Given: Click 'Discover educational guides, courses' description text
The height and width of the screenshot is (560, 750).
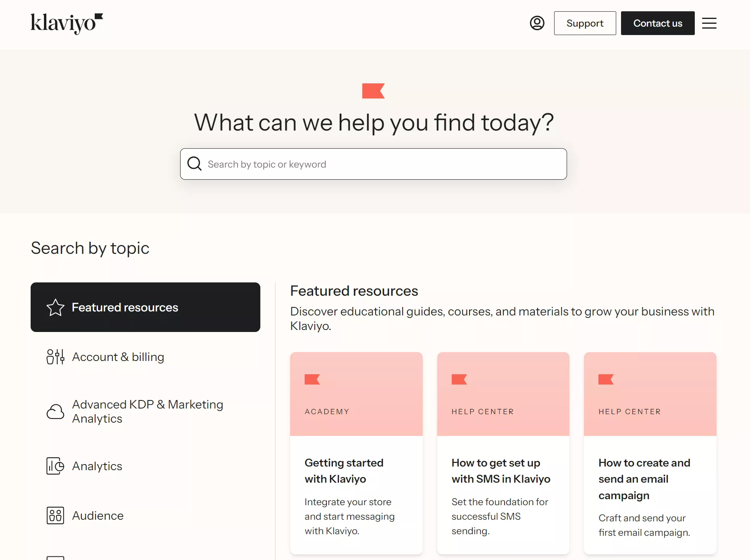Looking at the screenshot, I should click(x=502, y=319).
